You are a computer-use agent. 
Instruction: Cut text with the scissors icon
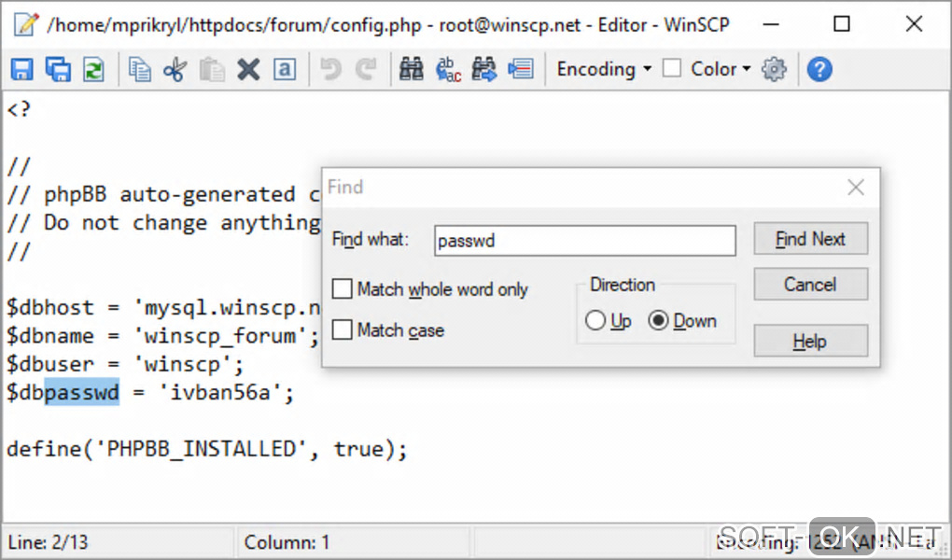(x=175, y=69)
